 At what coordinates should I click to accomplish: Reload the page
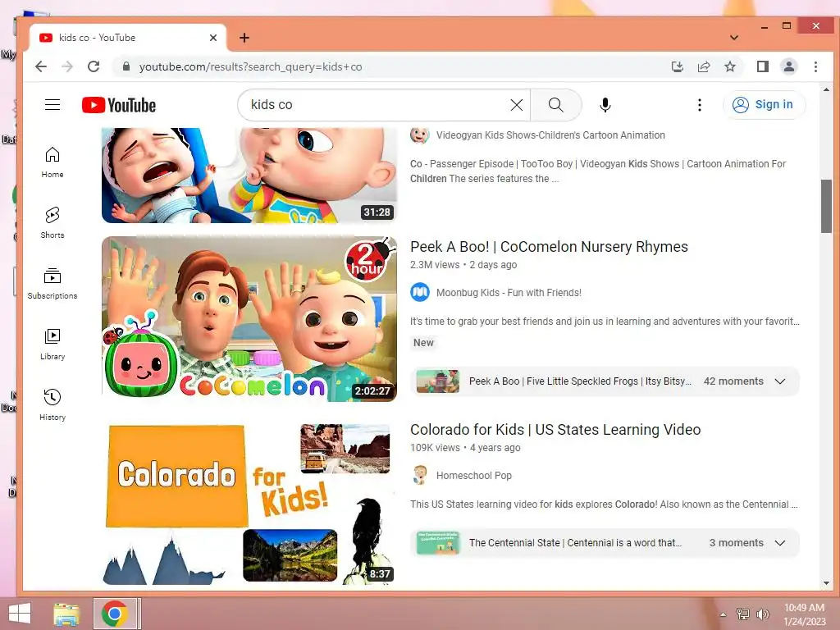pos(94,66)
